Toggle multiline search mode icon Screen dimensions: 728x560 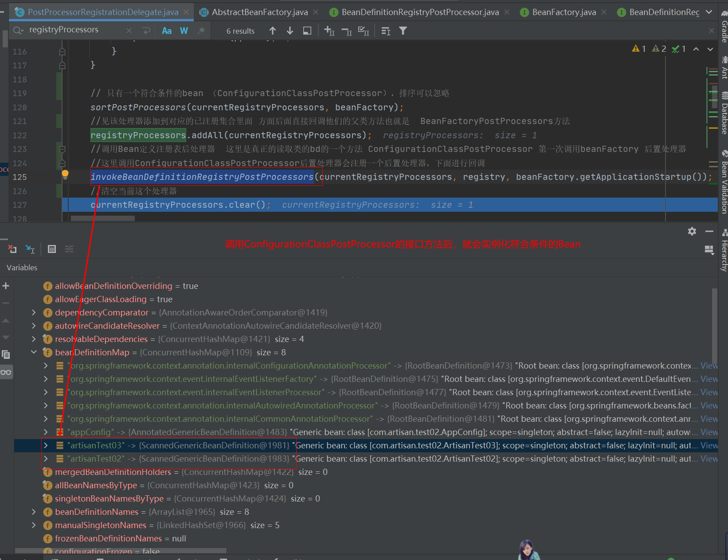pyautogui.click(x=386, y=31)
